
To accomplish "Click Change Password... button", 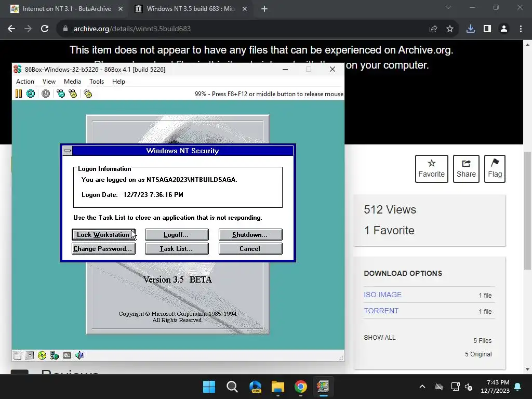I will 103,249.
